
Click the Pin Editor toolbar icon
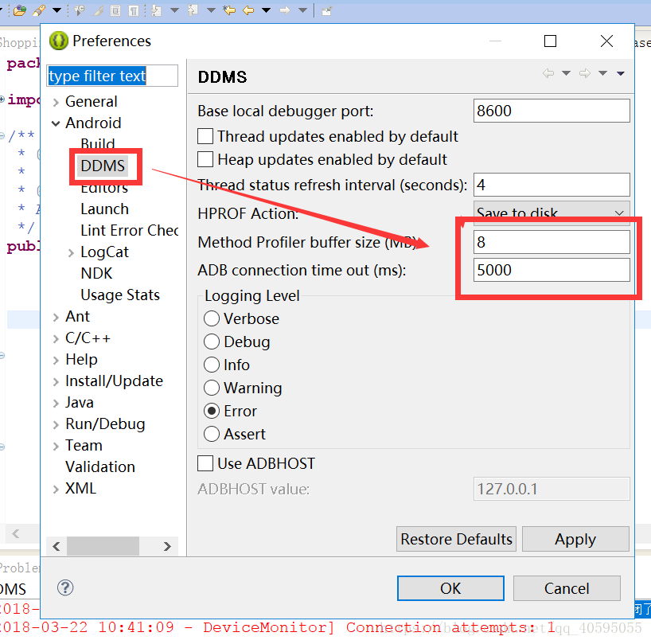pos(327,11)
